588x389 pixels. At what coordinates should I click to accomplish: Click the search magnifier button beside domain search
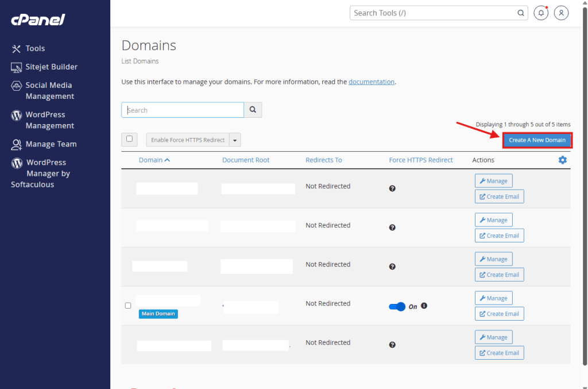253,110
